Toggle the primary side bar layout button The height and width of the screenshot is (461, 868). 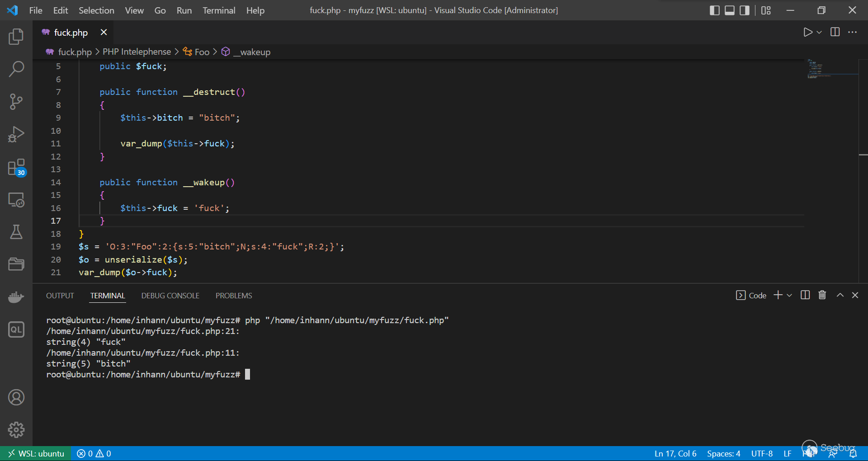pyautogui.click(x=714, y=10)
